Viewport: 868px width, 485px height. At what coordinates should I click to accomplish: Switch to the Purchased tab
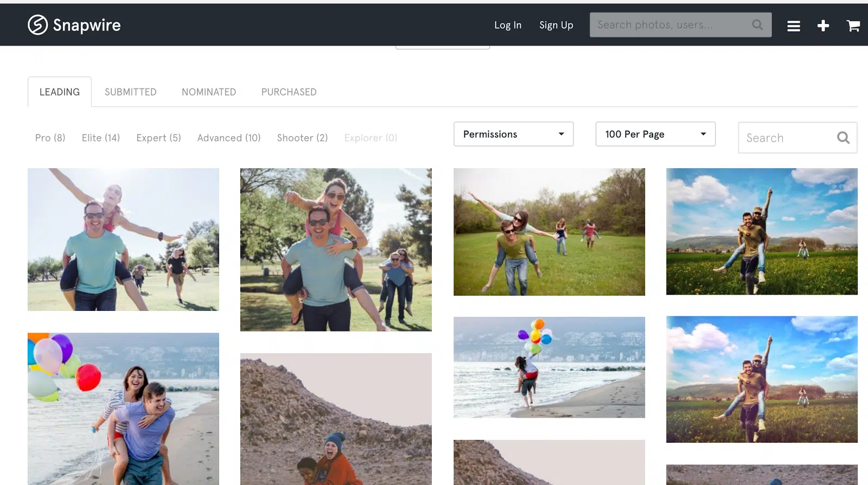(x=289, y=92)
